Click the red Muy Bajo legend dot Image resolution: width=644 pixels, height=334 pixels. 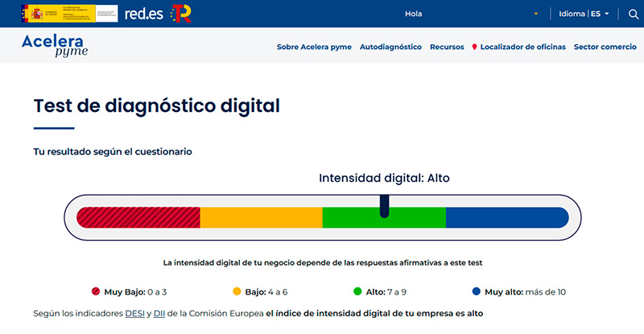pos(95,291)
